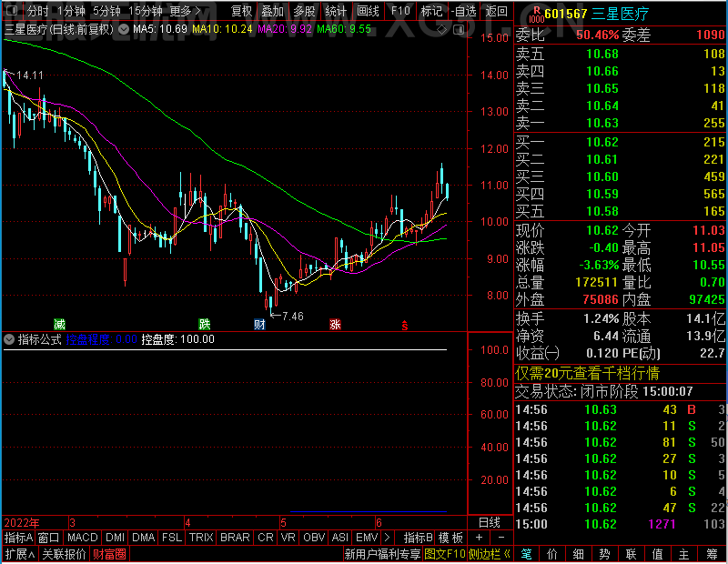Image resolution: width=728 pixels, height=564 pixels.
Task: Expand 指标公式 indicator dropdown arrow
Action: click(9, 339)
